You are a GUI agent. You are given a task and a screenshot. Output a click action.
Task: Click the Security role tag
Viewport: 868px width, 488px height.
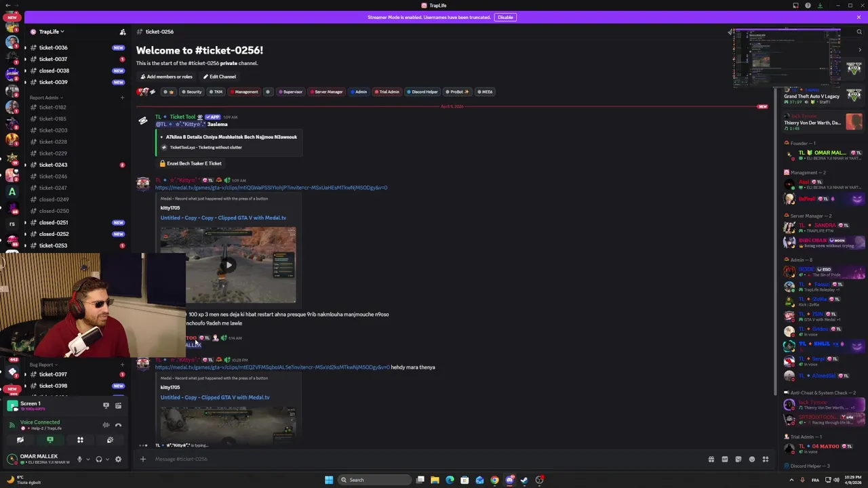click(192, 91)
